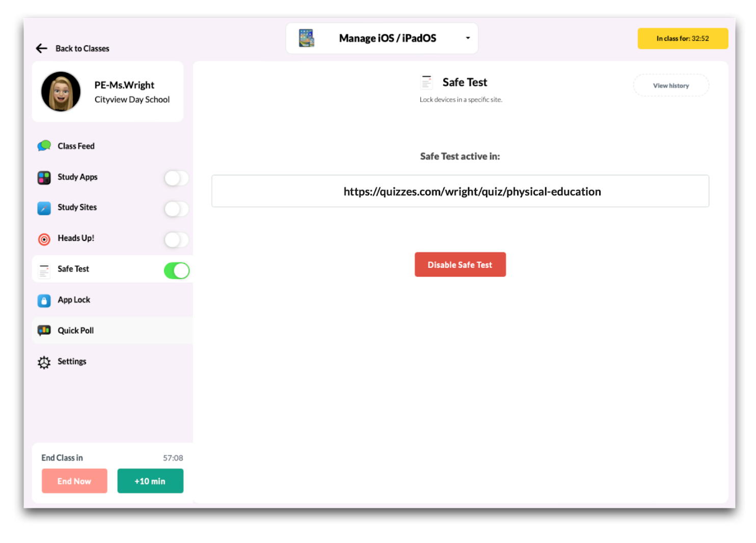Toggle the Heads Up! switch
The image size is (756, 543).
point(176,239)
